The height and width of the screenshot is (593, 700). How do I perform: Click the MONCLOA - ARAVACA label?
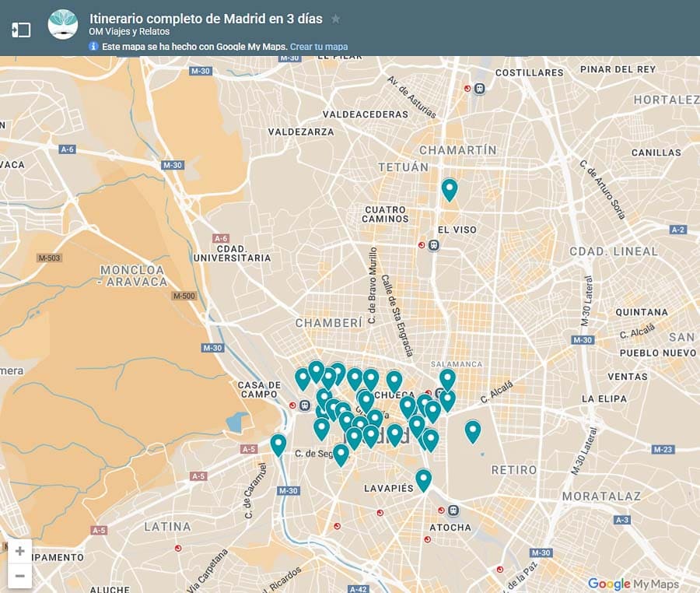pos(133,276)
